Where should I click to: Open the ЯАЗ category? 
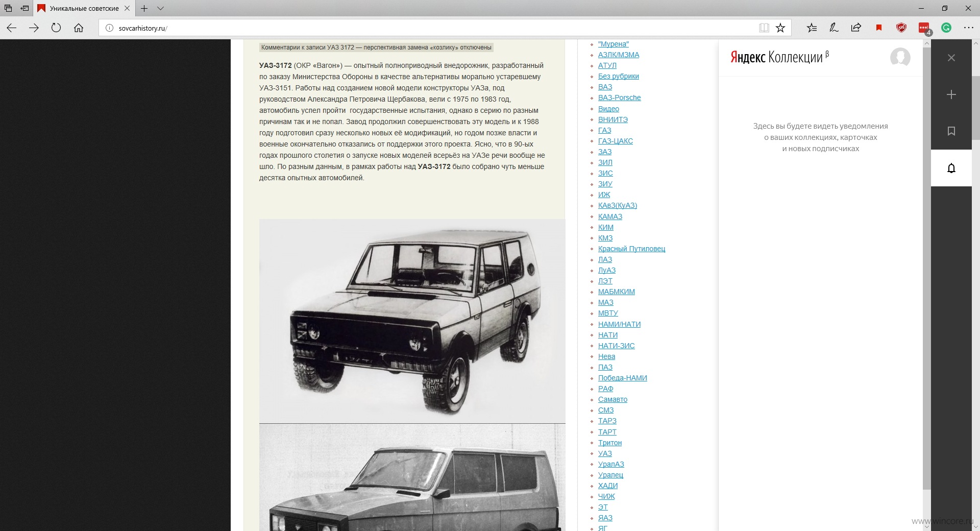coord(605,518)
